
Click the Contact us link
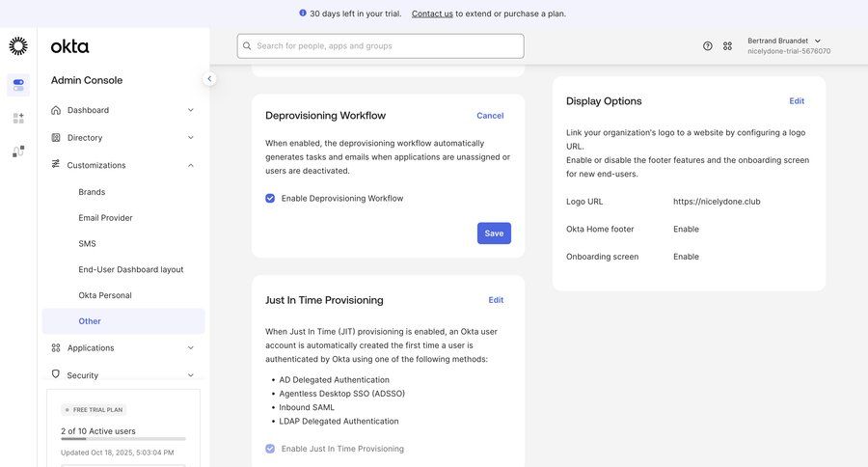pos(432,14)
